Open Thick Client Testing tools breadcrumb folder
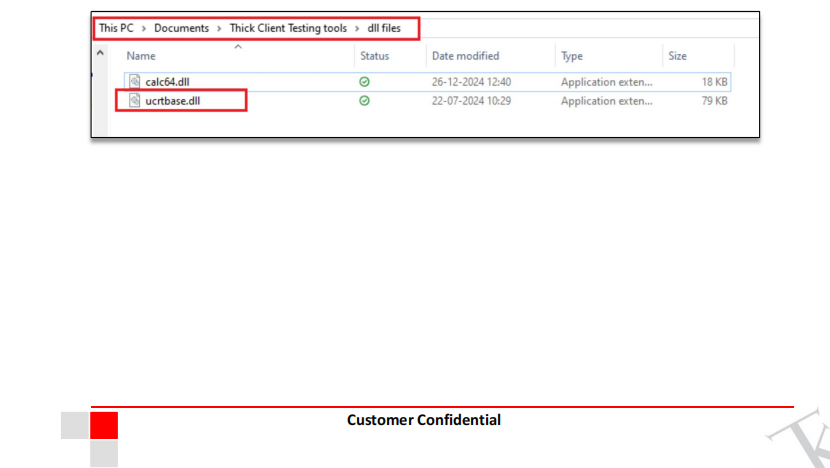 [x=288, y=28]
